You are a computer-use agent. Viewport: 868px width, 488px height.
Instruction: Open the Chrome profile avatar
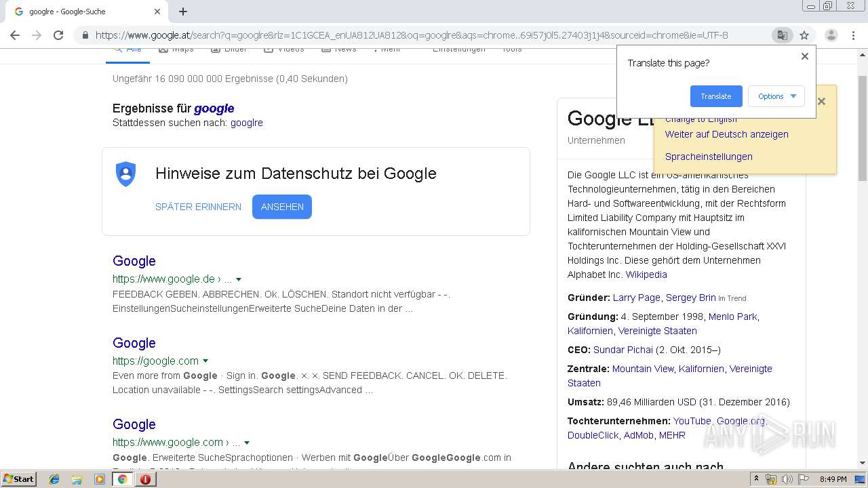click(x=831, y=35)
